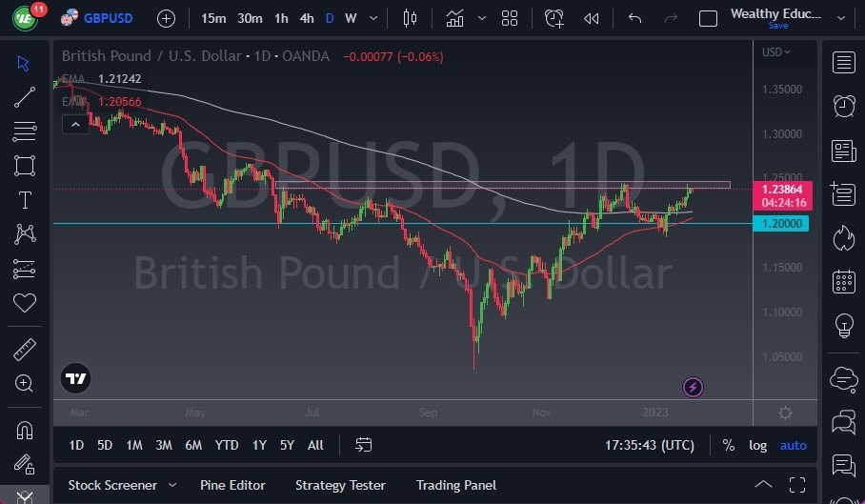
Task: Open the layout grid selector
Action: [x=509, y=18]
